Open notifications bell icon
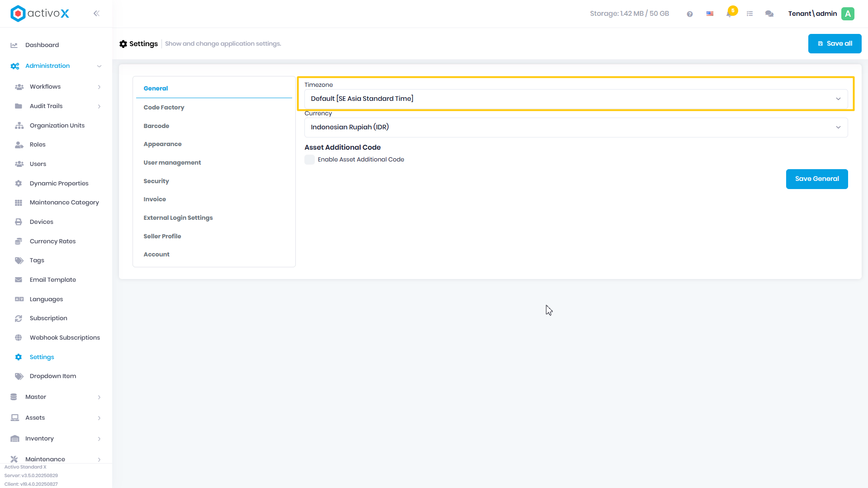 [729, 14]
